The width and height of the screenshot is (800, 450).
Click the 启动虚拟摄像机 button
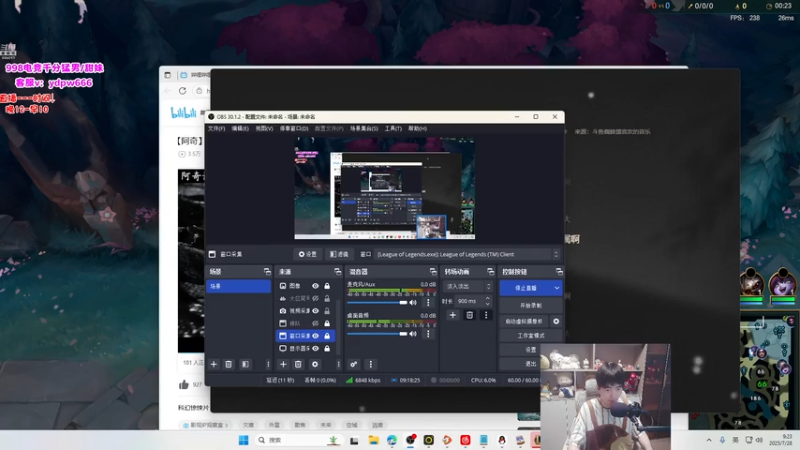[524, 321]
